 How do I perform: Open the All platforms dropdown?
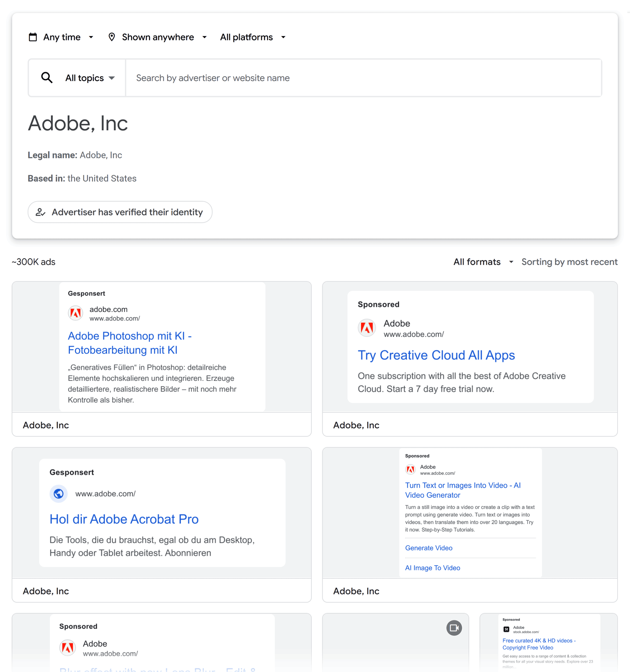[253, 37]
